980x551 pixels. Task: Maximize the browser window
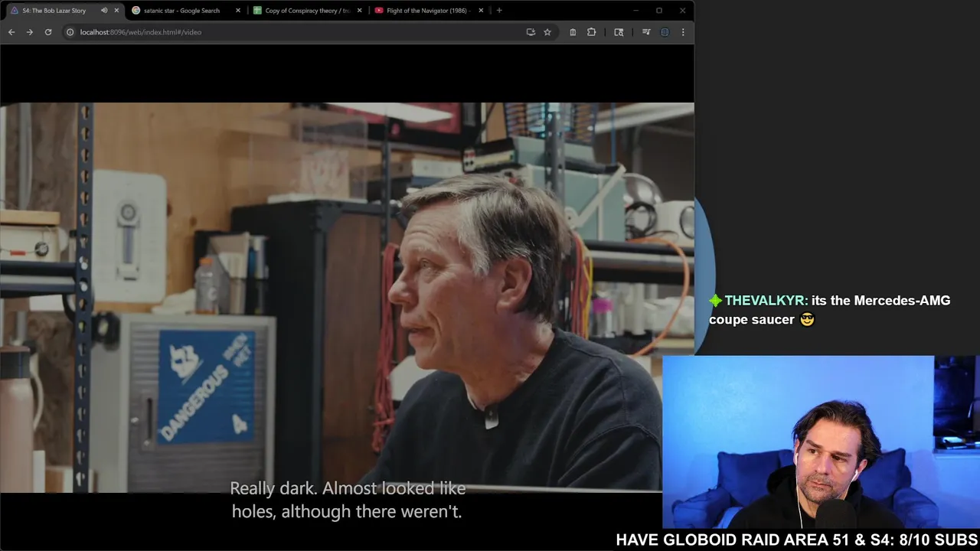(x=659, y=11)
